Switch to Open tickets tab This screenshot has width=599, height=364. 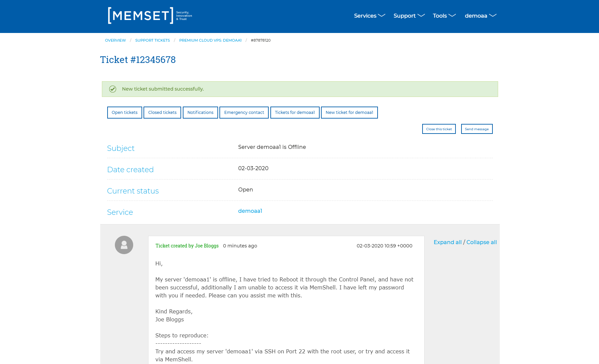pyautogui.click(x=125, y=113)
